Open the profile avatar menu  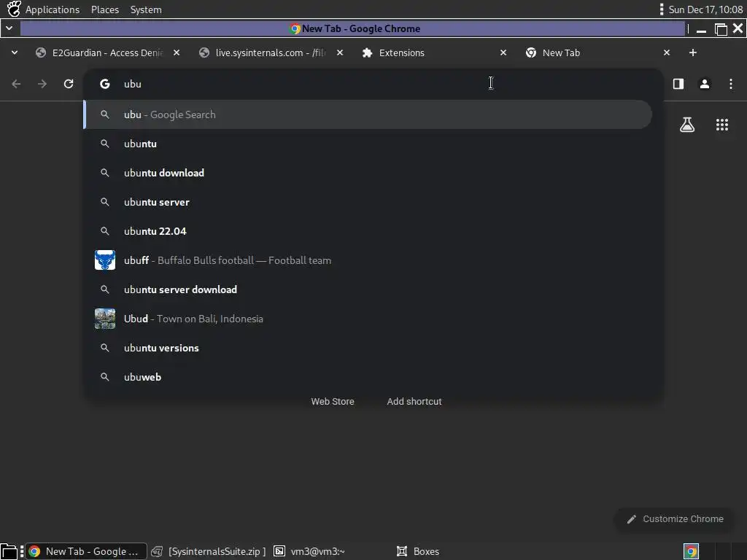(705, 84)
